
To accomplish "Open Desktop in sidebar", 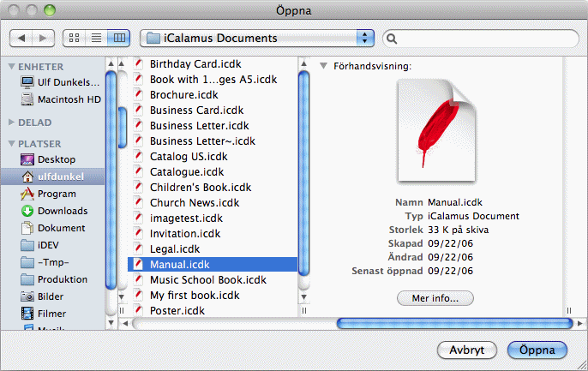I will (52, 159).
